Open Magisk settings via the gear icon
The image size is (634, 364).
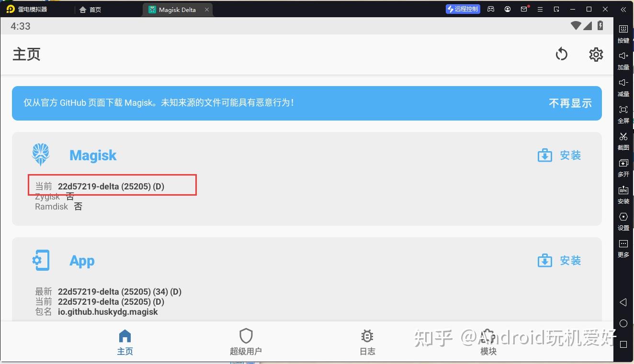pyautogui.click(x=596, y=54)
